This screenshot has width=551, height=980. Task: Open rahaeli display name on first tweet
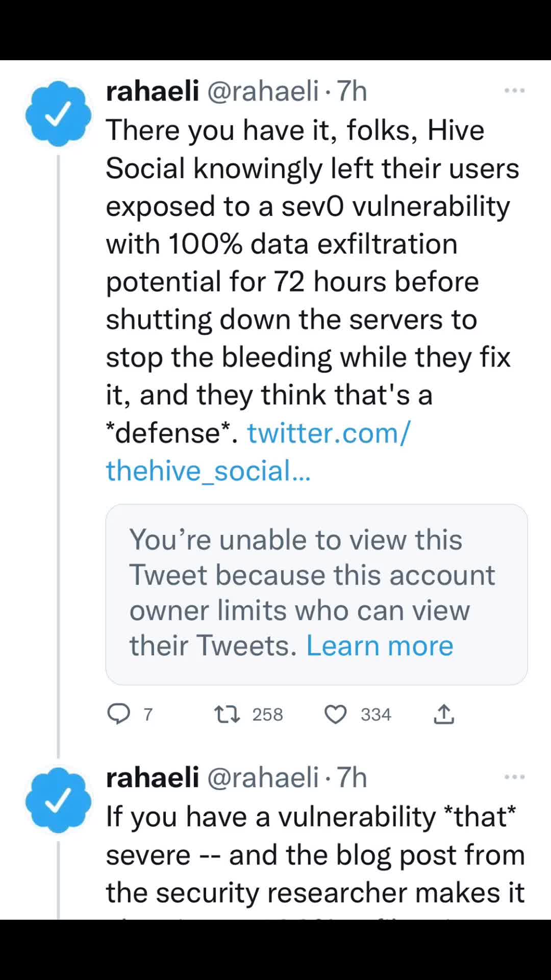152,91
